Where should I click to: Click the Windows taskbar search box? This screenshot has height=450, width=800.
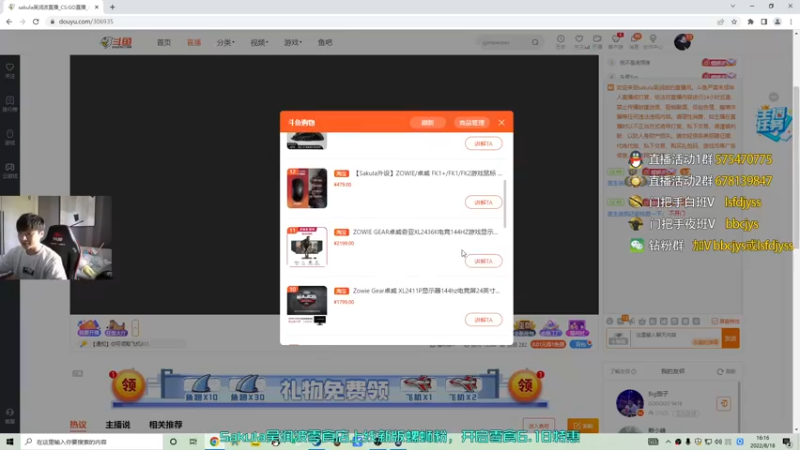coord(92,441)
